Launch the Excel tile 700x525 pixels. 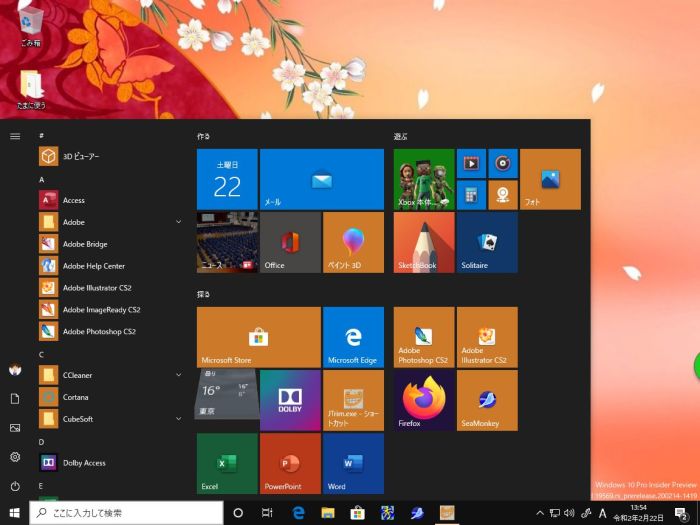(227, 463)
